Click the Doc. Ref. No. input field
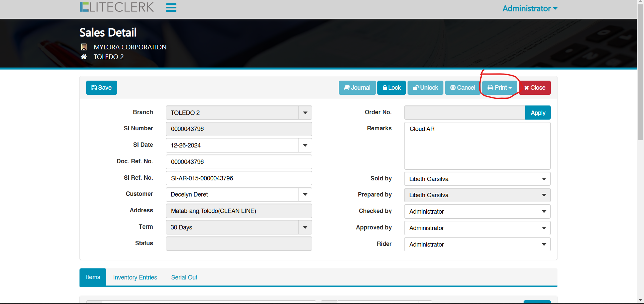Screen dimensions: 644x304 coord(239,162)
